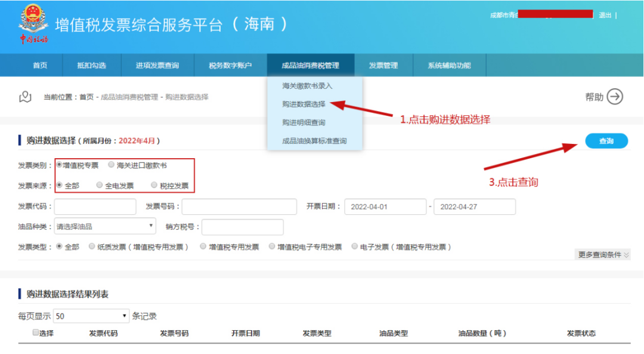The width and height of the screenshot is (644, 354).
Task: Select 海关进口缴款书 invoice category radio
Action: click(x=112, y=165)
